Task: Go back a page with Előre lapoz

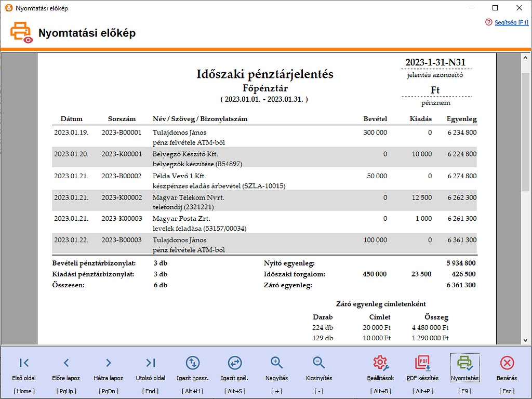Action: 66,363
